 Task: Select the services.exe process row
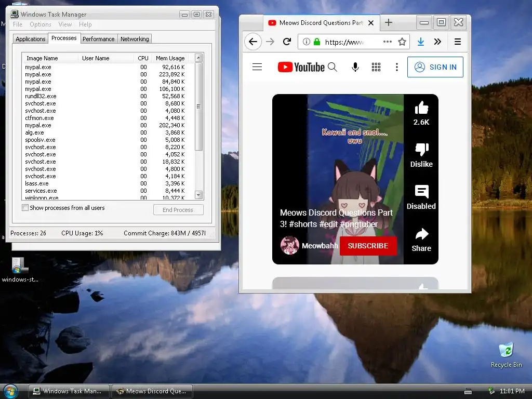[x=109, y=191]
